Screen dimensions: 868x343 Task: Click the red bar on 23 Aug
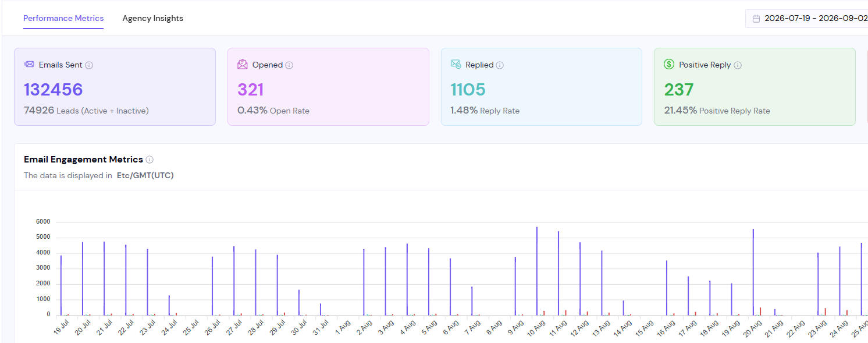click(825, 312)
